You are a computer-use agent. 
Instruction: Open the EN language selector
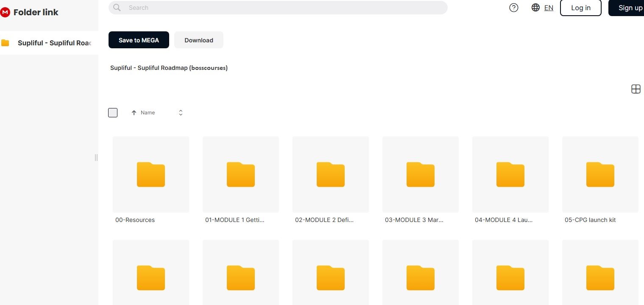pyautogui.click(x=549, y=8)
